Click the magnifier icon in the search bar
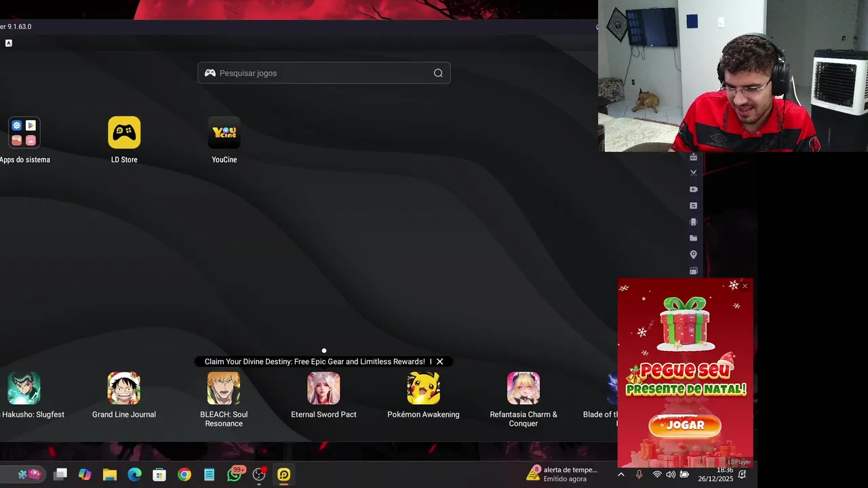The image size is (868, 488). click(x=438, y=73)
